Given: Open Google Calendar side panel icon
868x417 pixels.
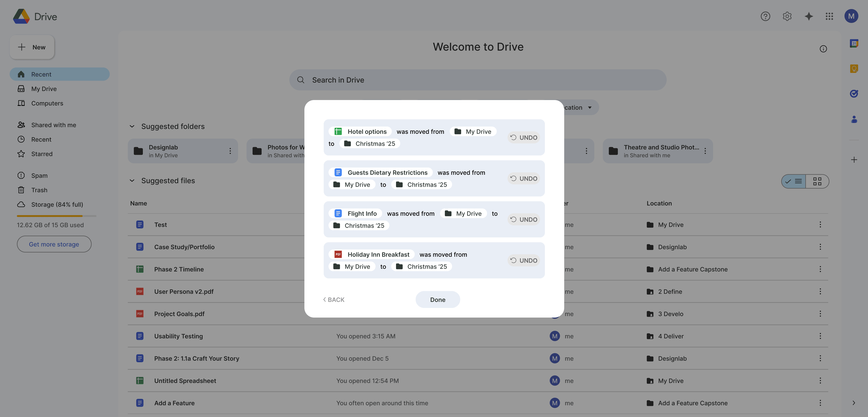Looking at the screenshot, I should (x=854, y=43).
